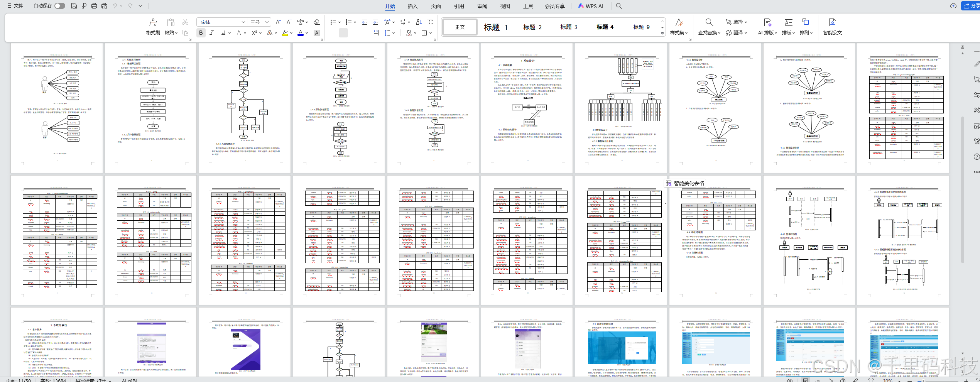Open the 宋体 font name combo box

click(x=221, y=22)
